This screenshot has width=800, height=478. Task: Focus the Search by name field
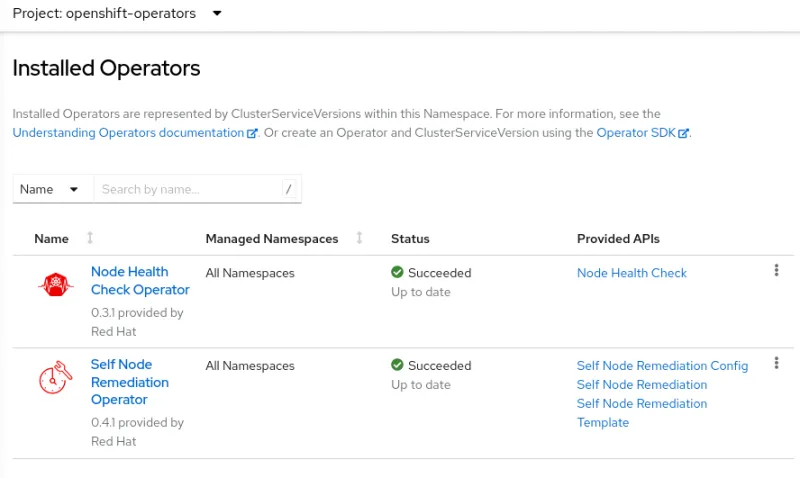point(197,189)
